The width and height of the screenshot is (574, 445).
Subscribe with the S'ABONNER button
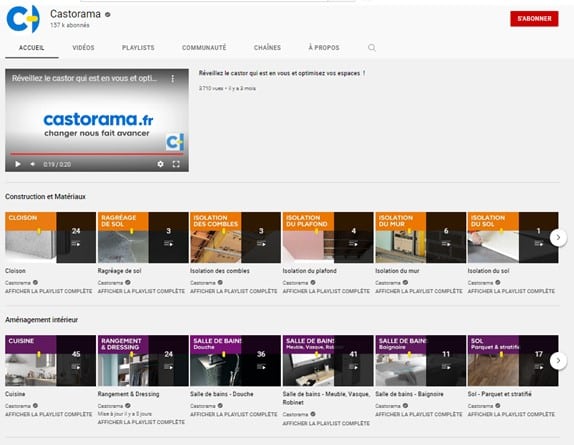[534, 19]
